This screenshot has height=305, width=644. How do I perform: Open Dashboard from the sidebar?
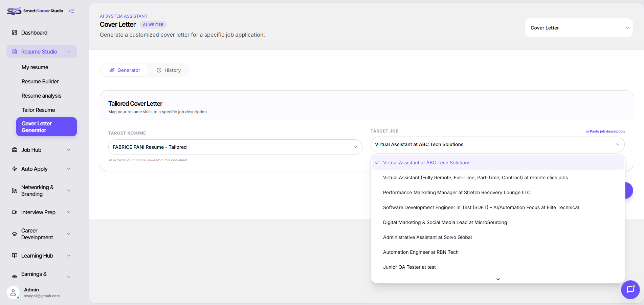tap(42, 33)
